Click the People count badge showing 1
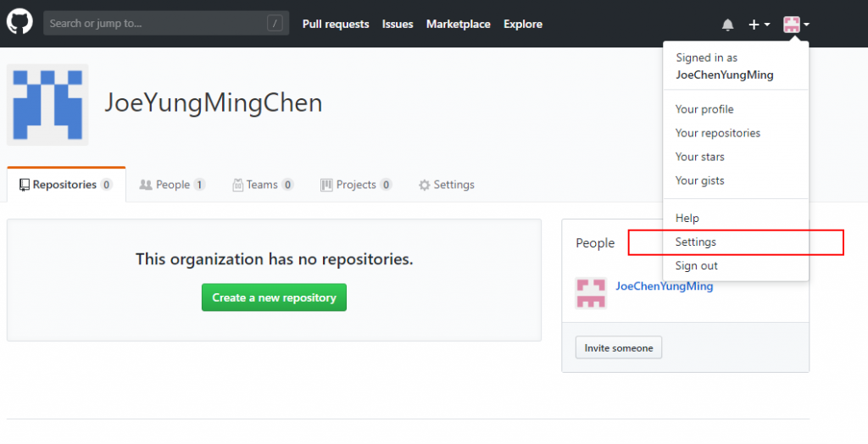Image resolution: width=868 pixels, height=444 pixels. coord(199,185)
